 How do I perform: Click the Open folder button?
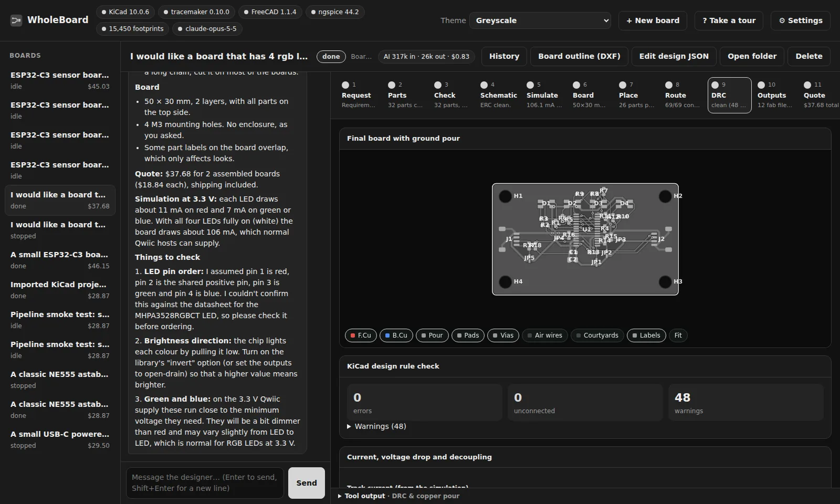752,56
